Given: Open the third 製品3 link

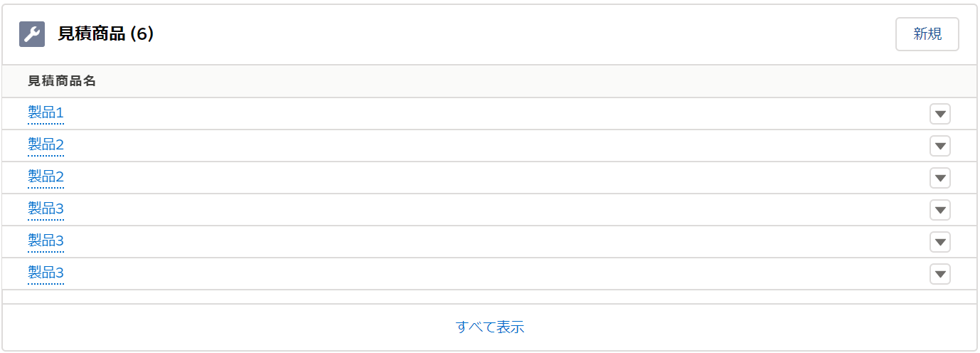Looking at the screenshot, I should pos(46,273).
